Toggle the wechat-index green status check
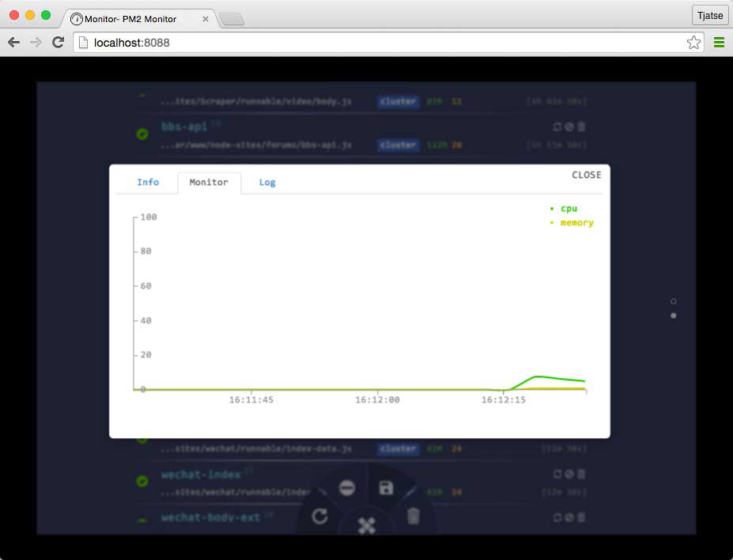The width and height of the screenshot is (733, 560). coord(142,481)
